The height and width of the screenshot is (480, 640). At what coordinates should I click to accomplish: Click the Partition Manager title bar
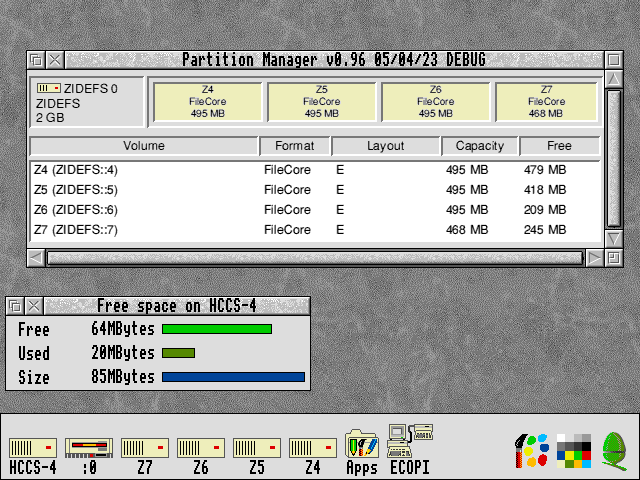334,60
